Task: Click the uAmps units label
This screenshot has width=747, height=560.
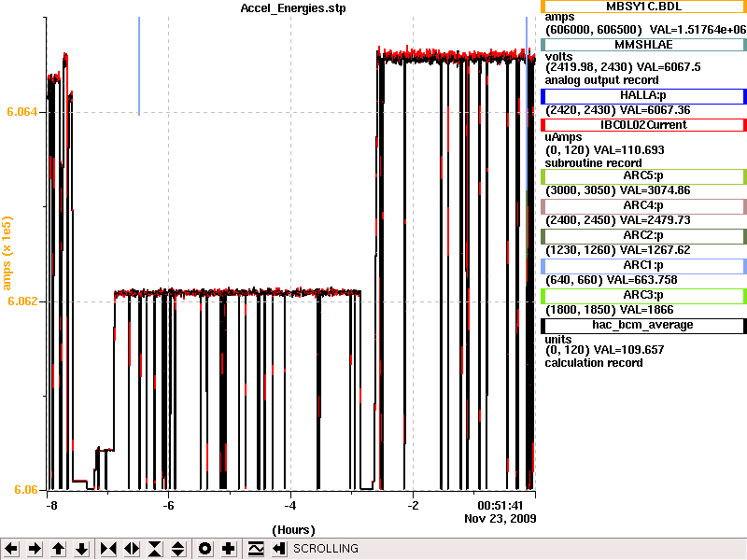Action: pos(563,137)
